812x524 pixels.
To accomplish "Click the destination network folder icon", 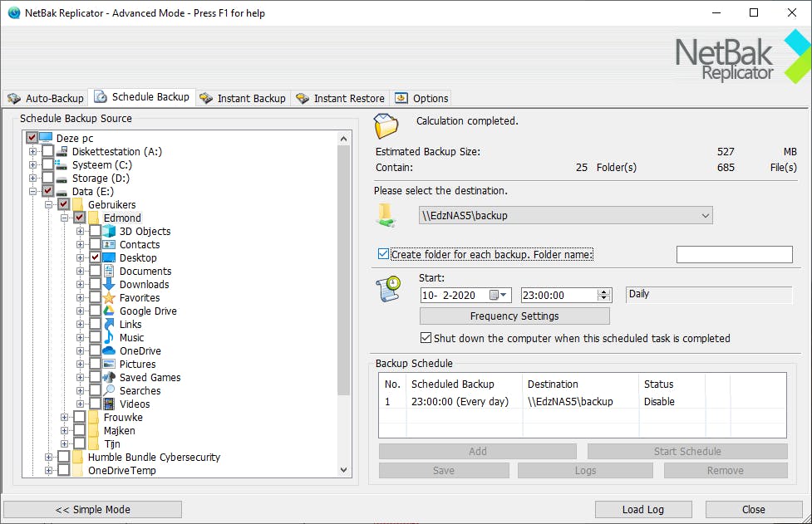I will (x=386, y=215).
